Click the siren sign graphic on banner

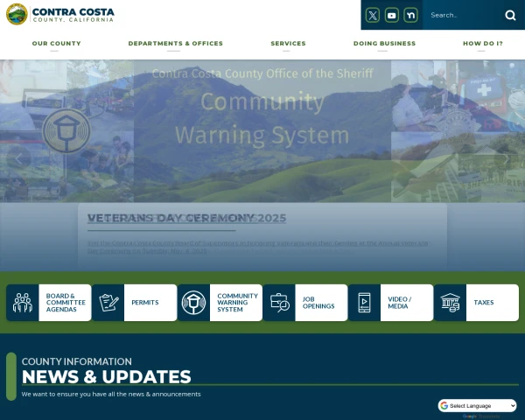(66, 131)
